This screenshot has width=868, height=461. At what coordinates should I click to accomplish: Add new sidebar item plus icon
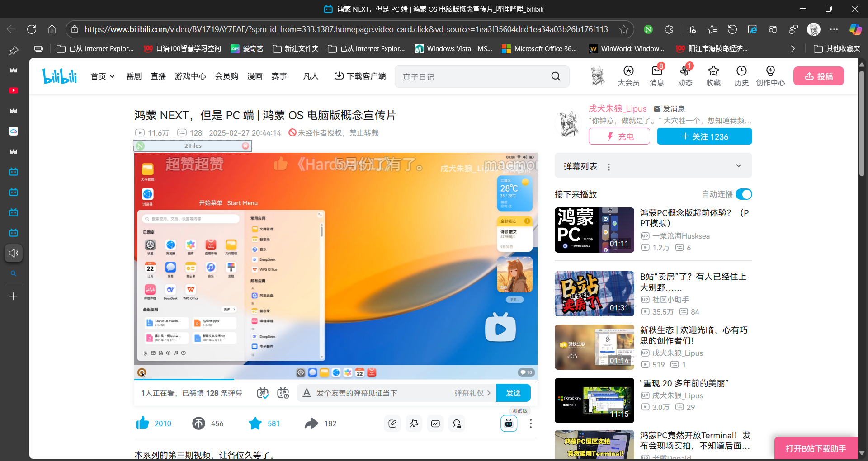tap(14, 296)
